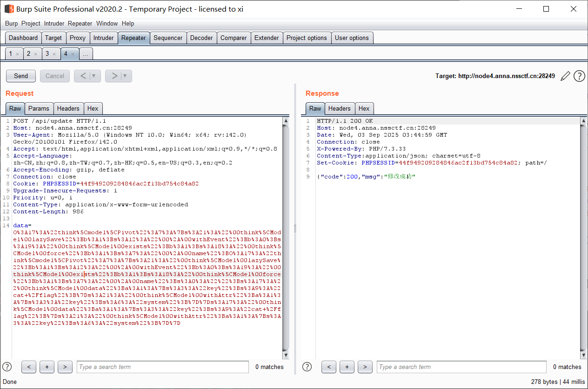
Task: Switch response view to Headers tab
Action: pos(340,108)
